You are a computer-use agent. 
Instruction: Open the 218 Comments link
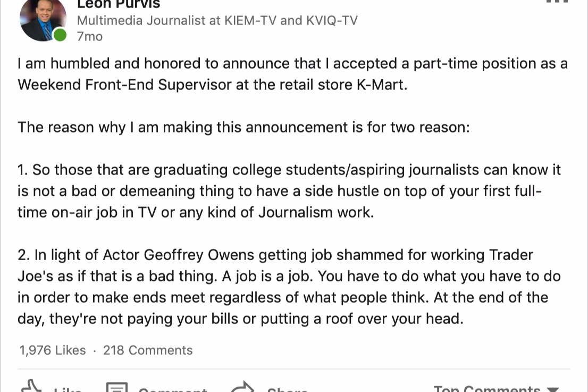click(148, 351)
